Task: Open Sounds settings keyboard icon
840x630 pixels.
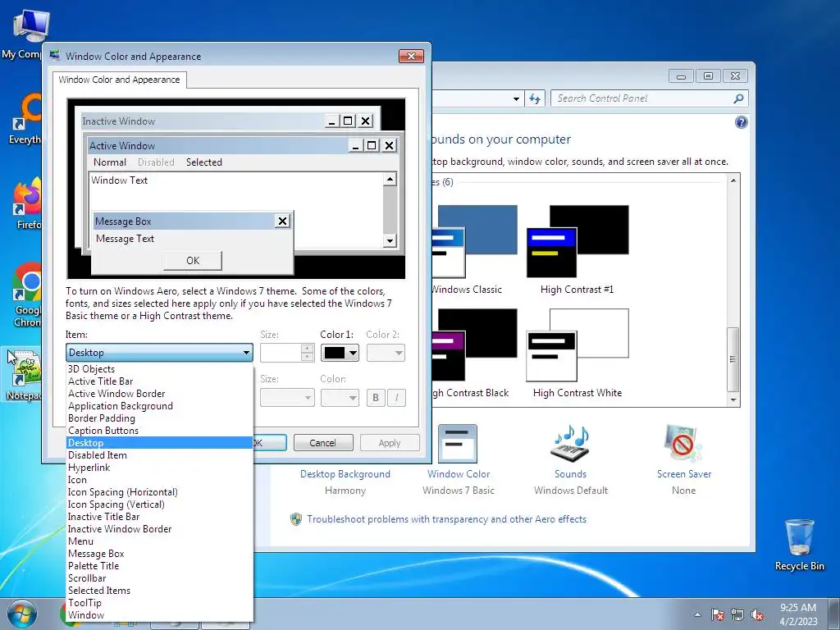Action: coord(570,444)
